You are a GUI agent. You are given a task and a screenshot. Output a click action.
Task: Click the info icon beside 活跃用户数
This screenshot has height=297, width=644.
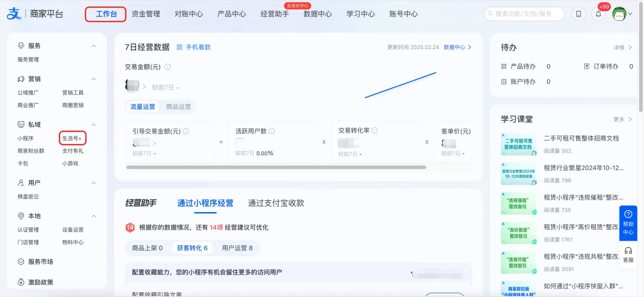(x=272, y=131)
